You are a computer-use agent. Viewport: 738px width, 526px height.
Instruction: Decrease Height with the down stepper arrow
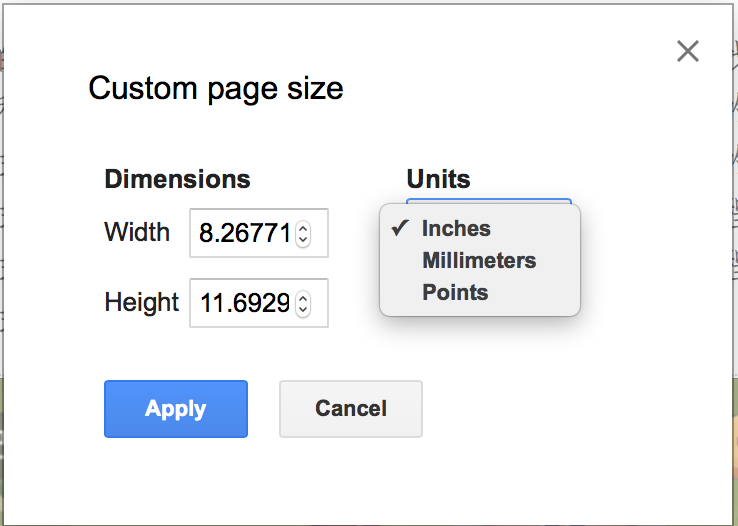[x=303, y=309]
